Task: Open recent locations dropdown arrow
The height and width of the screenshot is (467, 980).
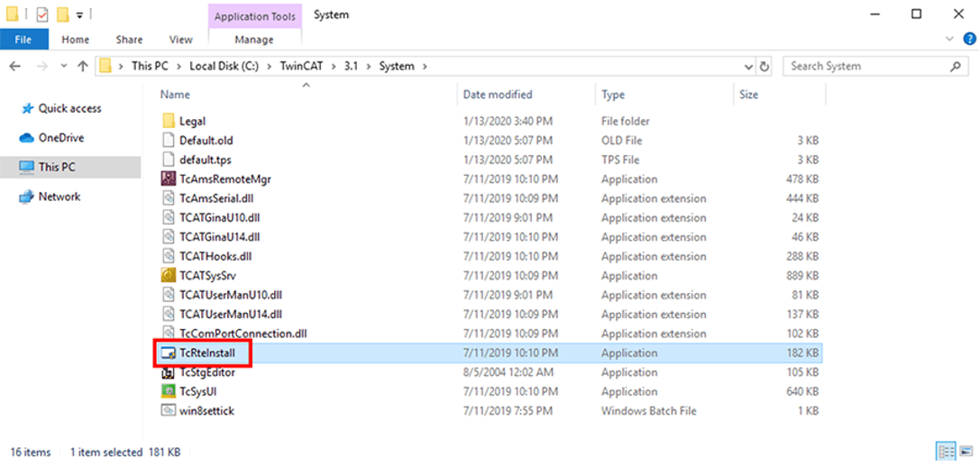Action: [63, 67]
